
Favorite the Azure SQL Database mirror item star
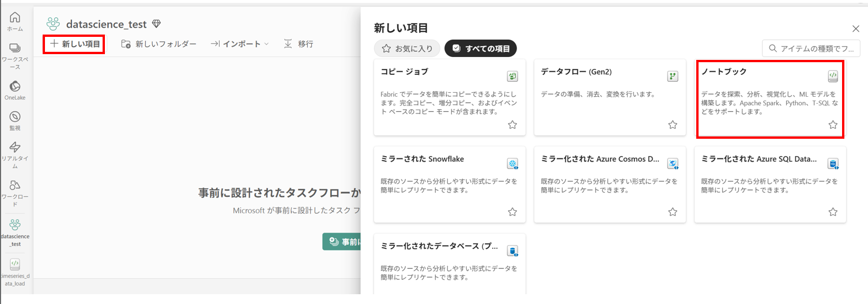[832, 212]
